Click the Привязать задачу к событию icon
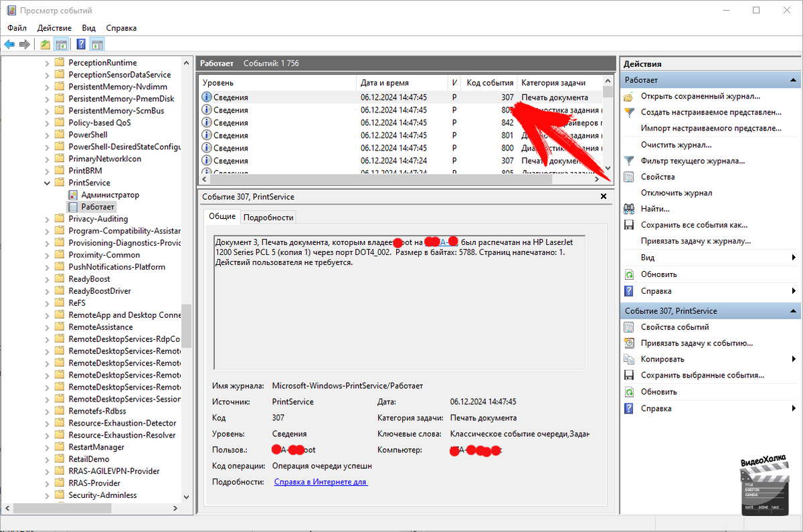The width and height of the screenshot is (803, 532). (x=628, y=343)
